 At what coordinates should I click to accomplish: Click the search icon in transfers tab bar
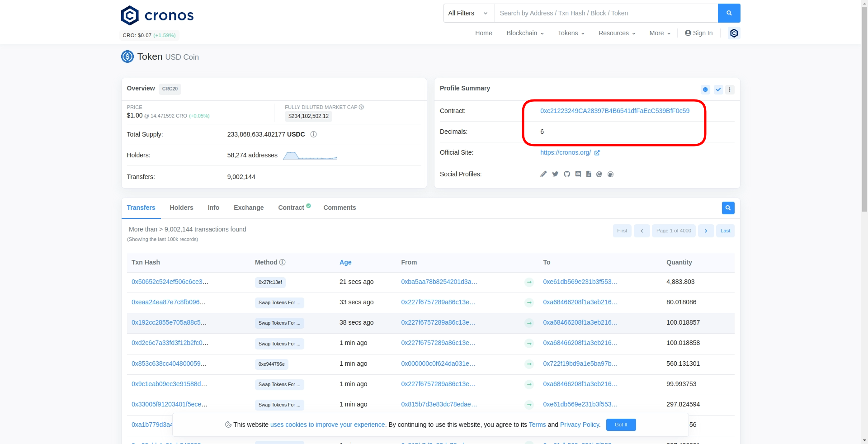click(x=728, y=208)
